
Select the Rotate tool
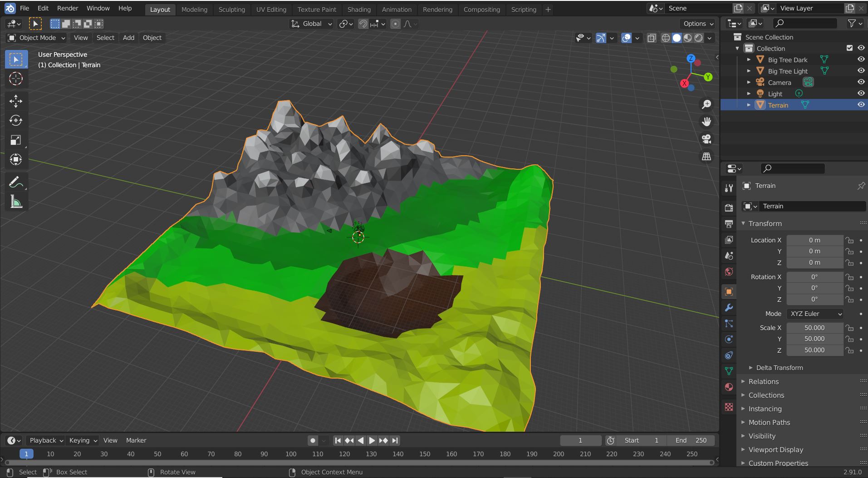click(16, 120)
